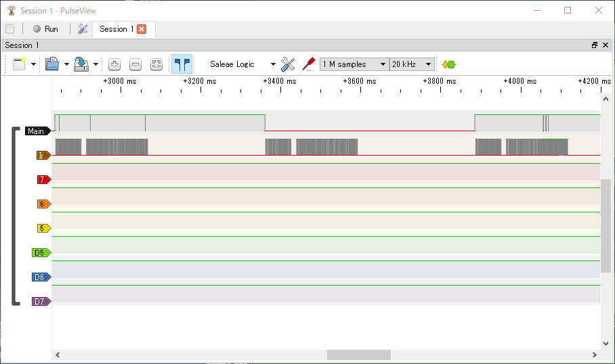This screenshot has height=364, width=615.
Task: Expand the save options dropdown arrow
Action: click(96, 64)
